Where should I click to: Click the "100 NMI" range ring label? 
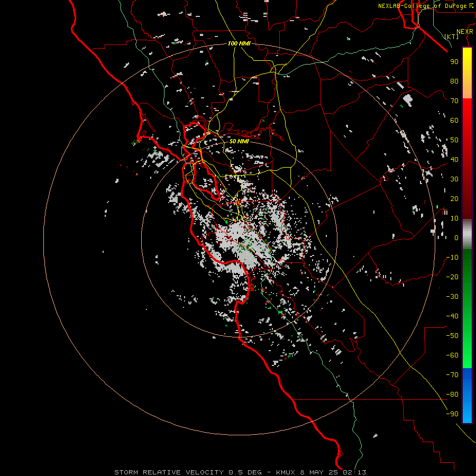click(239, 43)
